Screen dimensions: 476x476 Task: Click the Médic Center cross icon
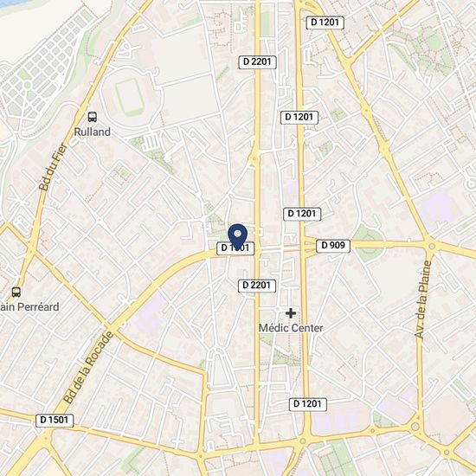point(291,313)
